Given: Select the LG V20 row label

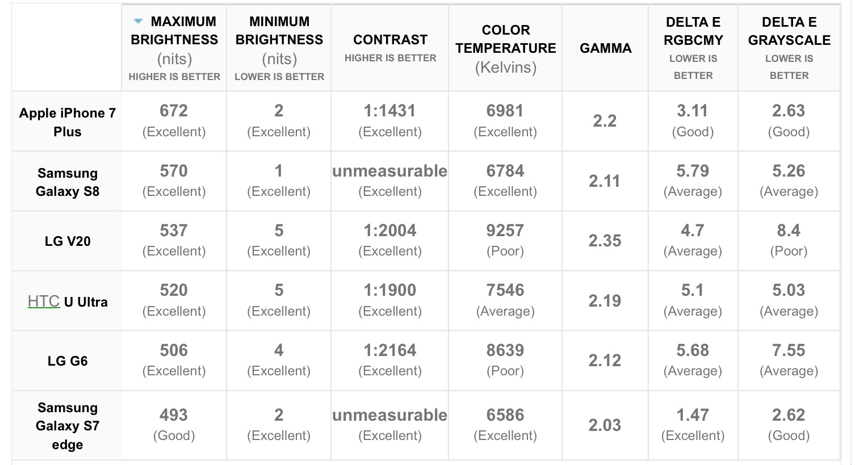Looking at the screenshot, I should (68, 241).
